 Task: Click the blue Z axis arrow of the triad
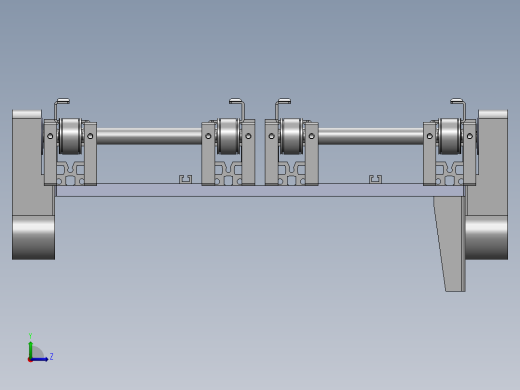click(x=40, y=359)
